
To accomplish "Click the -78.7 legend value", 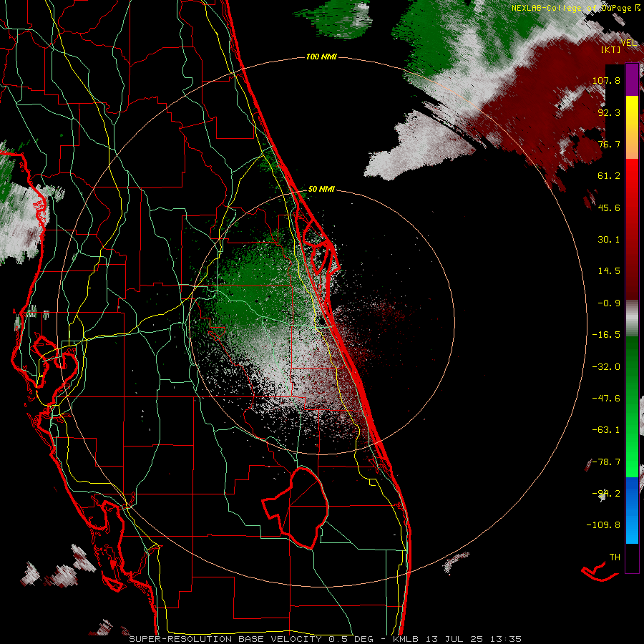I will pos(606,462).
